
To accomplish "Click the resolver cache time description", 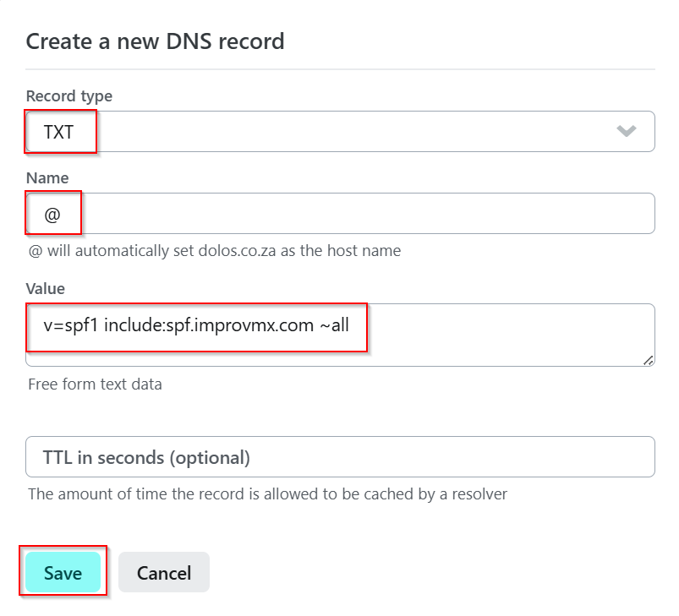I will coord(267,494).
